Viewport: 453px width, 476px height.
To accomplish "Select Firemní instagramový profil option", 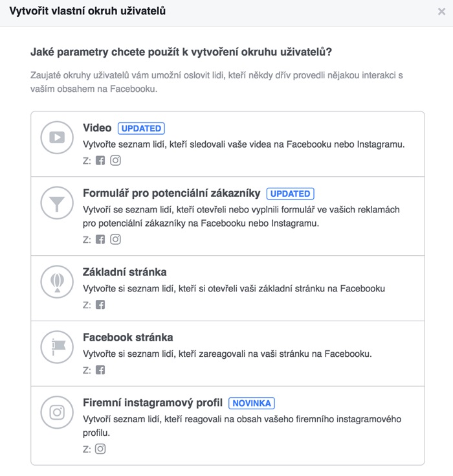I will click(x=153, y=403).
